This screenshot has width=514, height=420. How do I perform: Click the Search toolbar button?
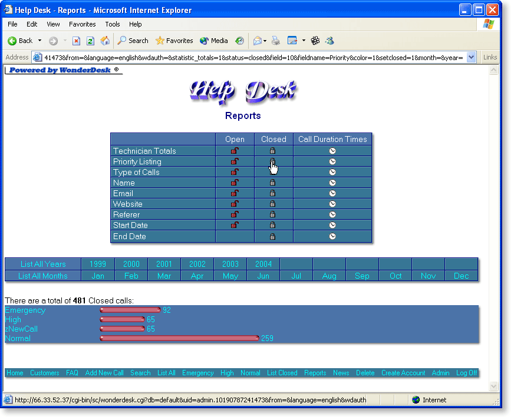pos(133,41)
